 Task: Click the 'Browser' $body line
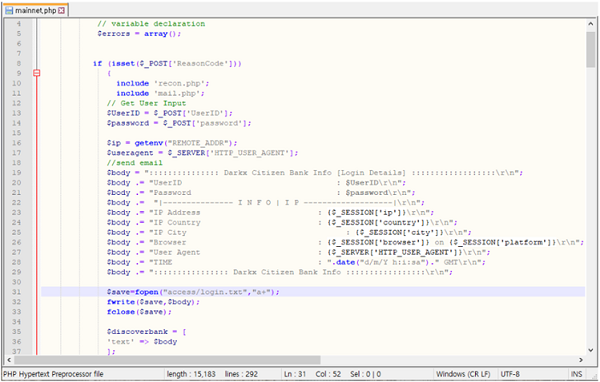[345, 242]
